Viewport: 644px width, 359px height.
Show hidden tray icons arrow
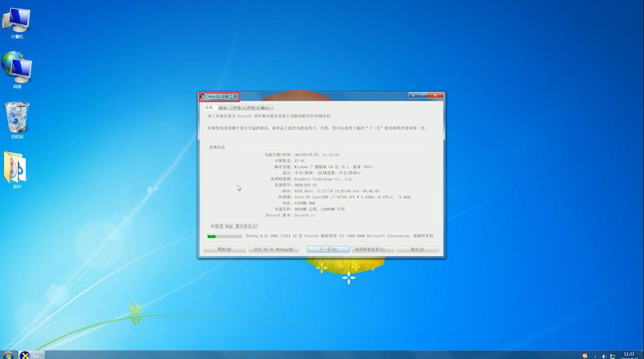[595, 357]
